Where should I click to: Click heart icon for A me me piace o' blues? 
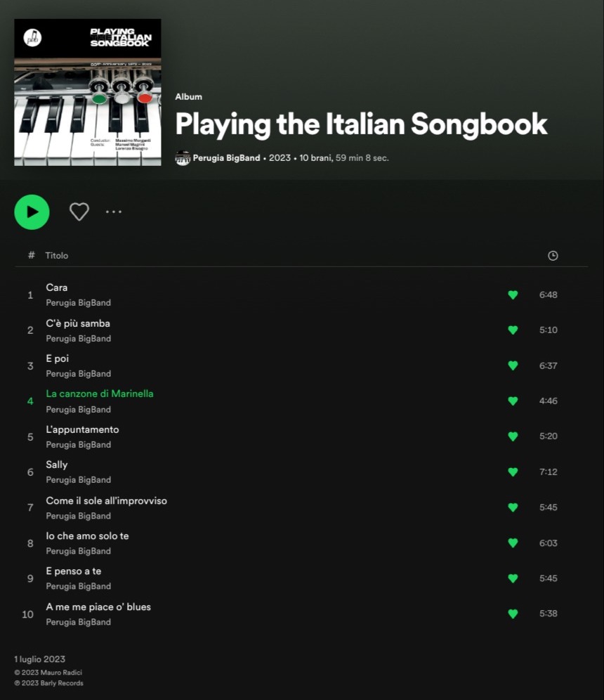(x=513, y=614)
